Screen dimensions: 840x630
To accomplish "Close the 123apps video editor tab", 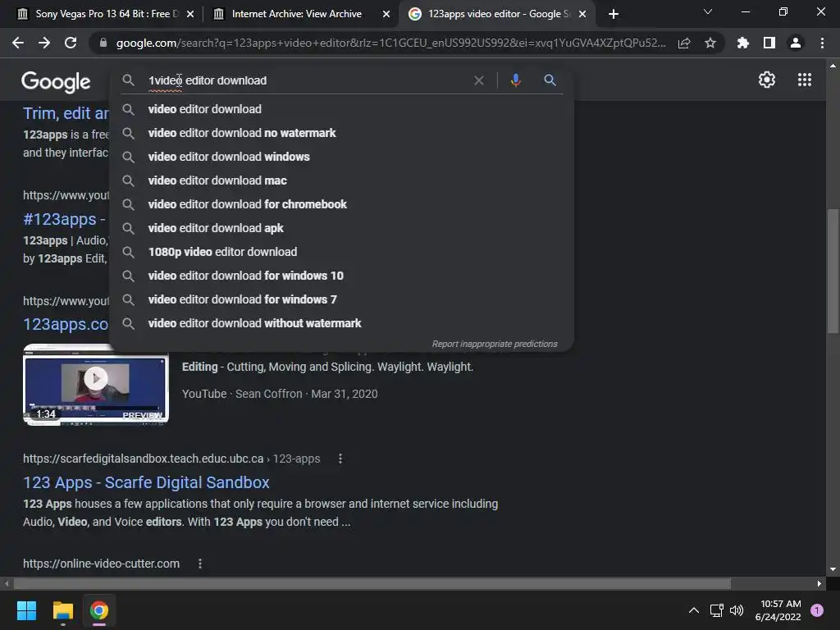I will pyautogui.click(x=583, y=14).
